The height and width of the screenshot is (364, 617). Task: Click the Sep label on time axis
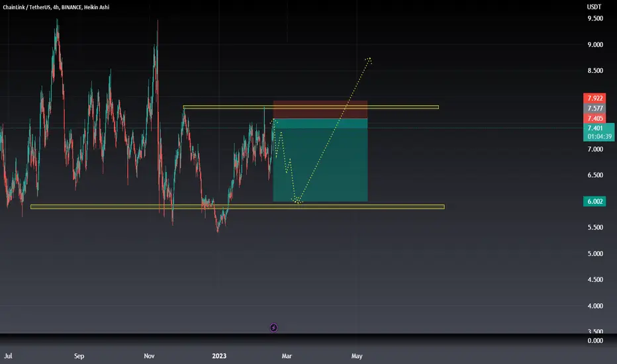79,356
